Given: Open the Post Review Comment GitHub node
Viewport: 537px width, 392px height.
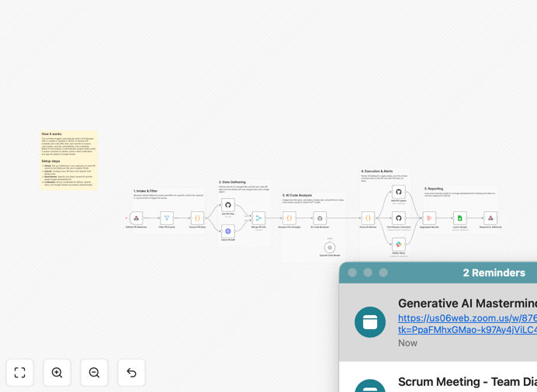Looking at the screenshot, I should pyautogui.click(x=399, y=218).
